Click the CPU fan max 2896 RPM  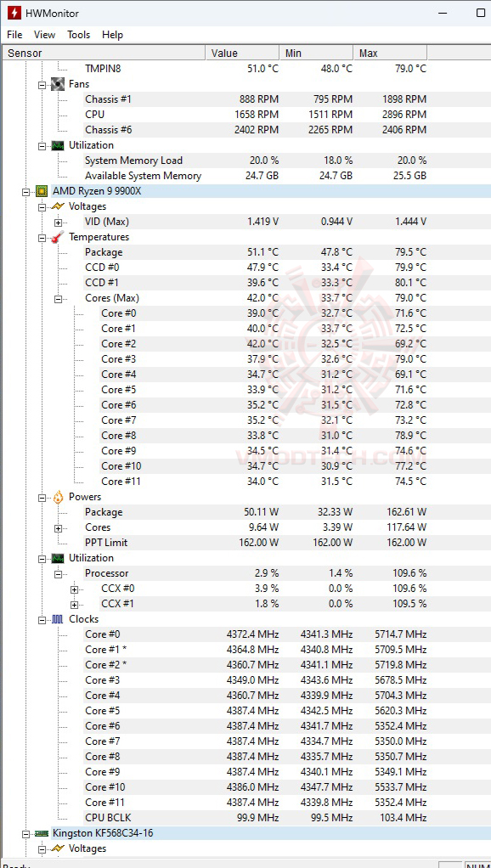[404, 115]
